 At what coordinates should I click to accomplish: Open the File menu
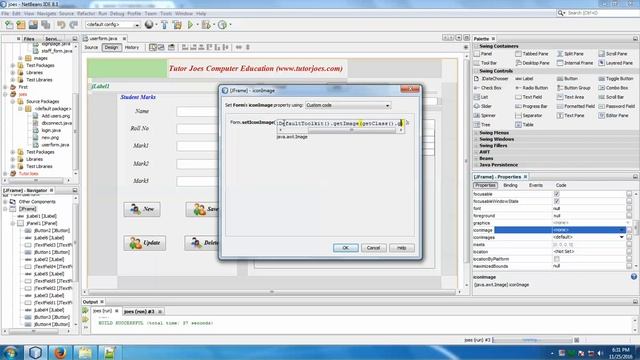pos(5,13)
